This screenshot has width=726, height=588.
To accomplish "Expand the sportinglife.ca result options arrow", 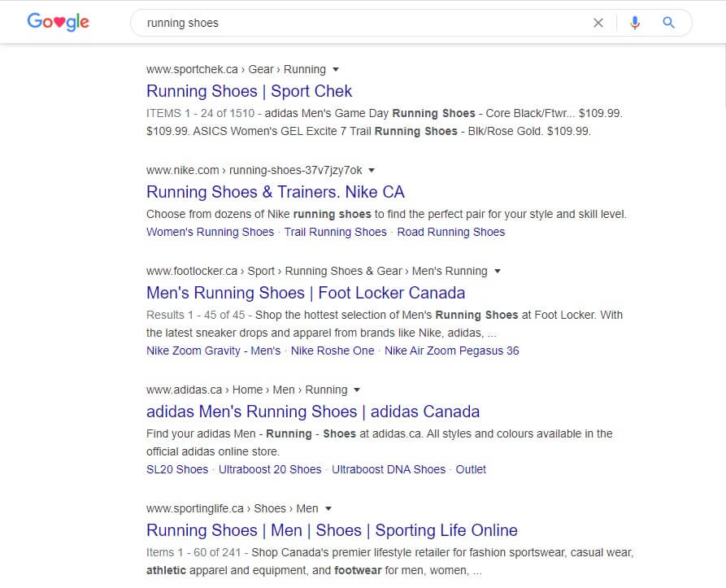I will pos(328,508).
